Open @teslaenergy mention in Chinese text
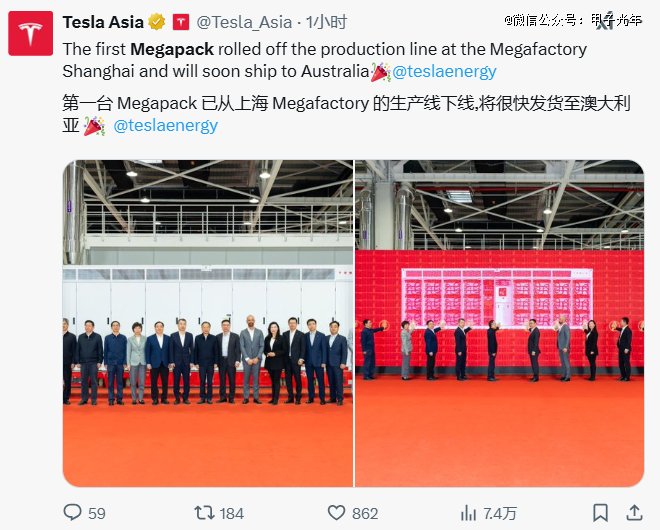Screen dimensions: 660x530 tap(165, 126)
